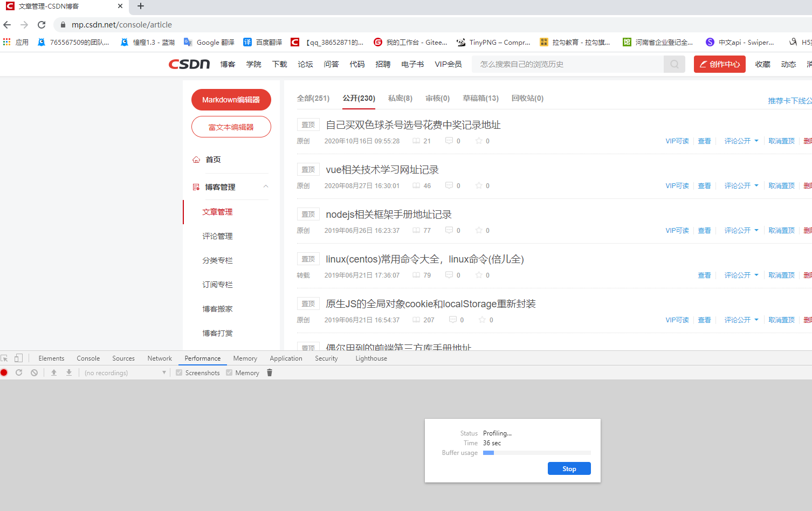Toggle the device toolbar icon
Image resolution: width=812 pixels, height=511 pixels.
(x=19, y=358)
